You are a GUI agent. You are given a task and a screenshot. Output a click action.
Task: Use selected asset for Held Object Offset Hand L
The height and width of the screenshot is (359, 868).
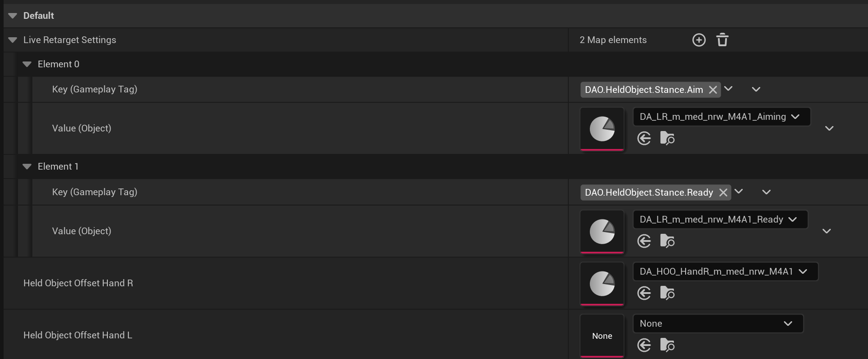644,345
